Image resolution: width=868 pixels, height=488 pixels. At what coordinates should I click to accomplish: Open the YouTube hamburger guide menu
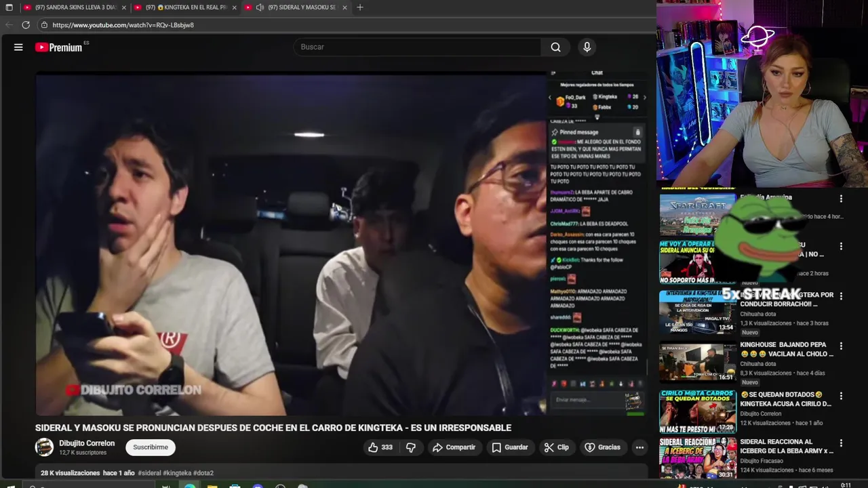tap(18, 47)
